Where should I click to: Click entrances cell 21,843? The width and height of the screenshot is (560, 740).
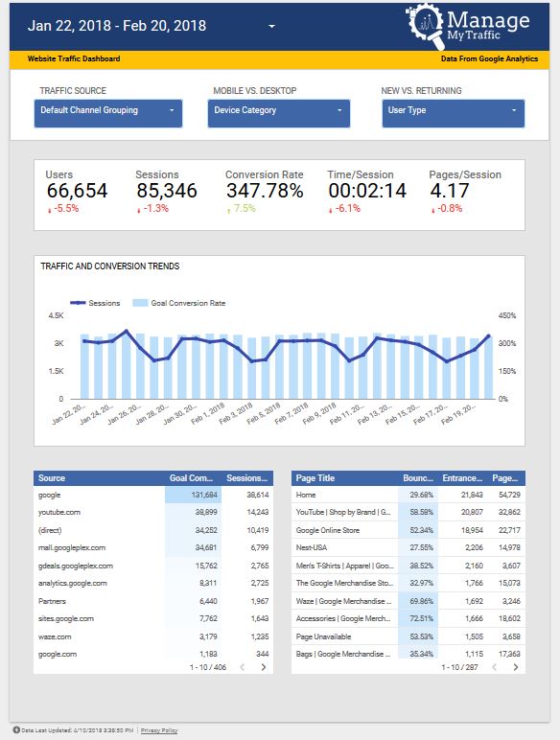coord(472,495)
